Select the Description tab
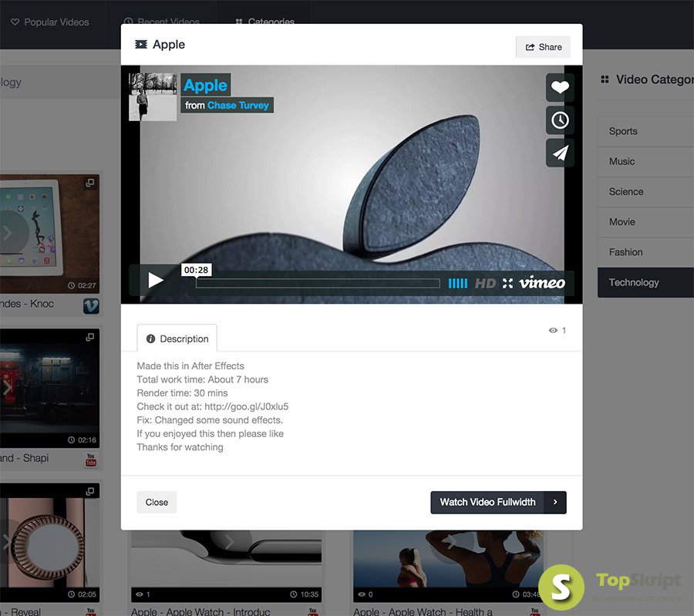Viewport: 694px width, 616px height. (x=177, y=338)
